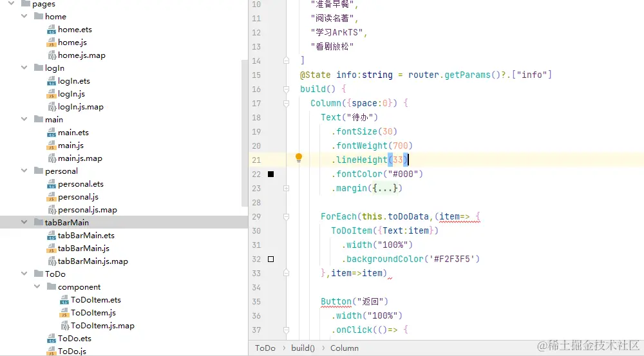The image size is (644, 356).
Task: Click the ToDo folder icon
Action: coord(39,274)
